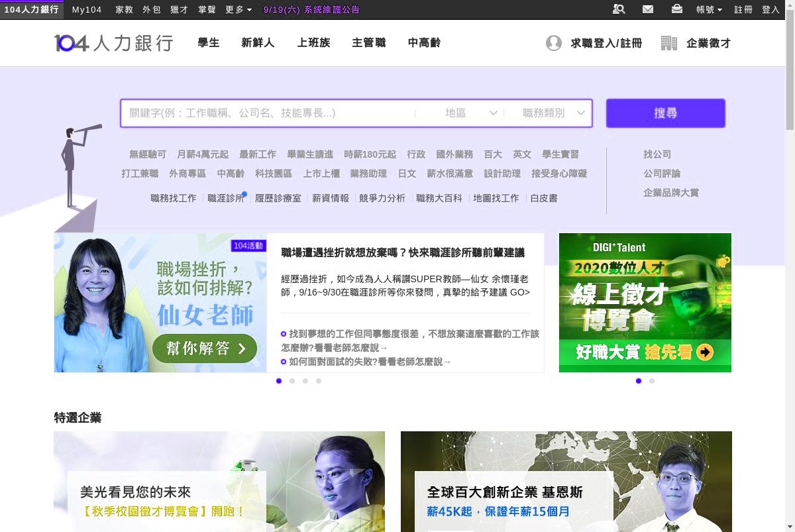Click the 無經驗可 quick tag

(148, 154)
